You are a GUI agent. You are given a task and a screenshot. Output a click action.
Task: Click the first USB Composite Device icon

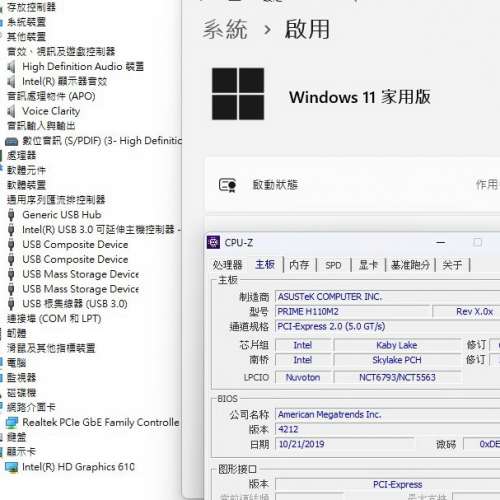[x=11, y=245]
